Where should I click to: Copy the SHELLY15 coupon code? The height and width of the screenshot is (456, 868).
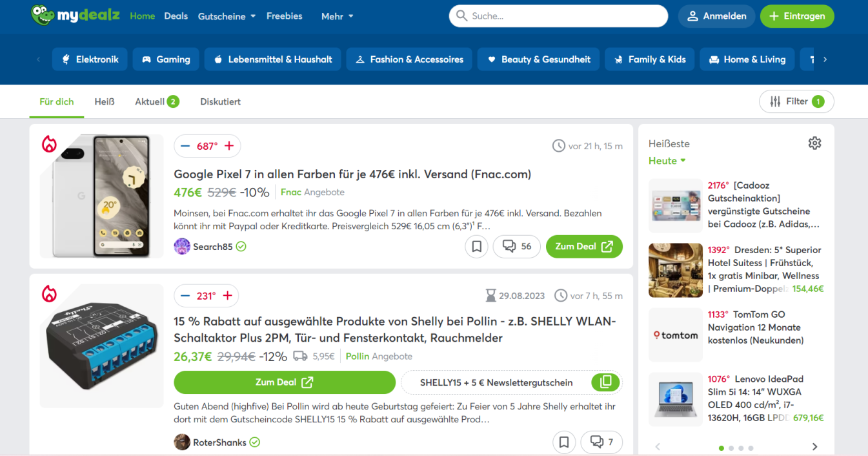[x=605, y=382]
